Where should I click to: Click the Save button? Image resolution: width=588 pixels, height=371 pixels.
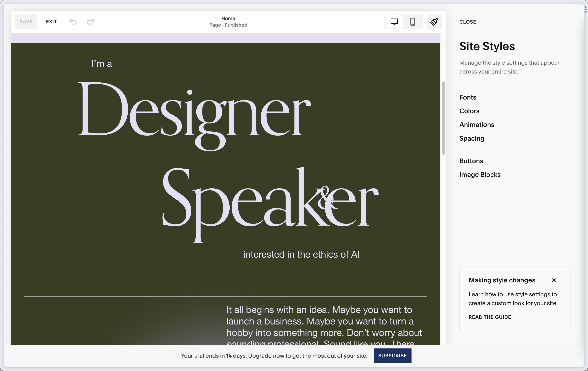tap(26, 22)
